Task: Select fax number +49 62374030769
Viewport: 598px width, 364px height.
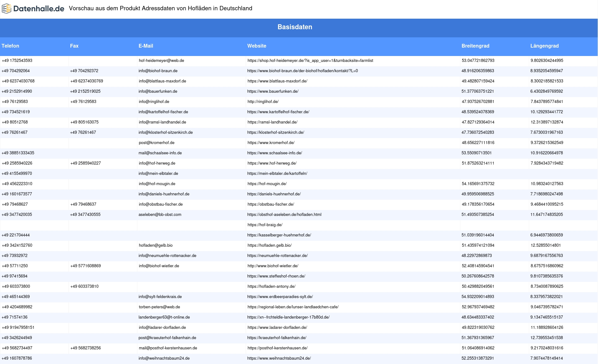Action: tap(87, 81)
